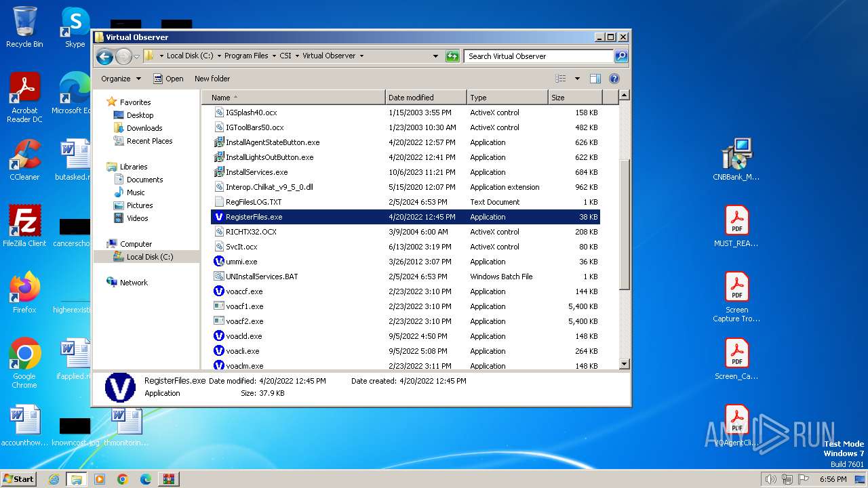Viewport: 868px width, 488px height.
Task: Sort by the Name column header
Action: click(x=294, y=98)
